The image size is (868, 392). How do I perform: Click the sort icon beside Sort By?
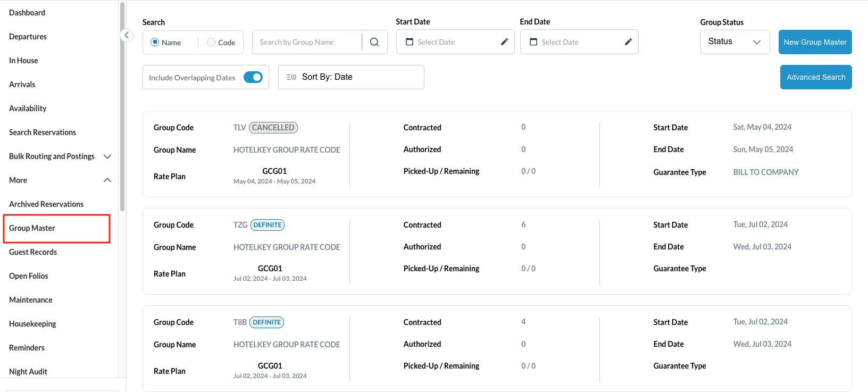[x=291, y=77]
